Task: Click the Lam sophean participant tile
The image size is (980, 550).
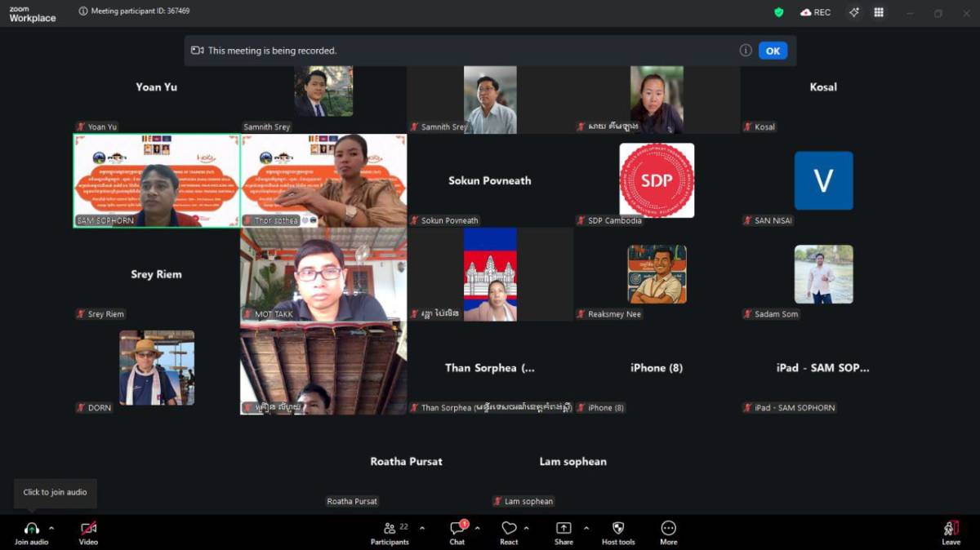Action: tap(573, 461)
